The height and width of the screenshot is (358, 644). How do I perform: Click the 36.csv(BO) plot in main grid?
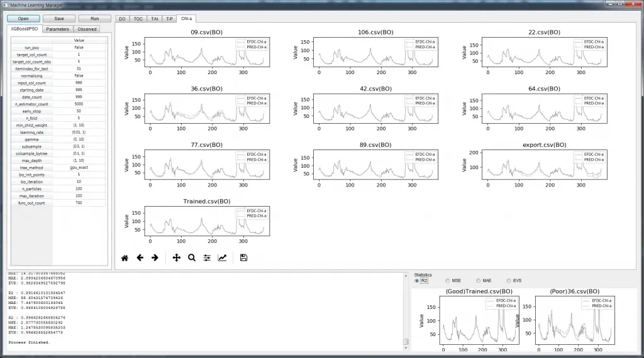[207, 108]
